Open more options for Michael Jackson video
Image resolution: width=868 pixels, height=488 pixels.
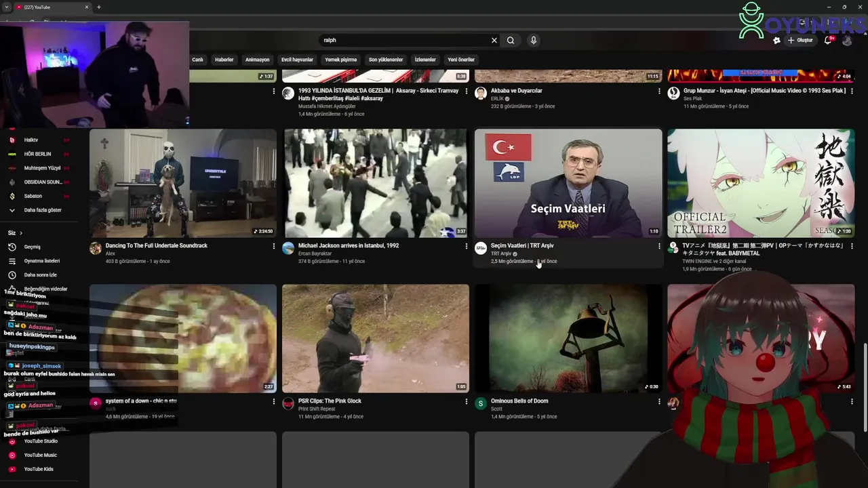467,246
